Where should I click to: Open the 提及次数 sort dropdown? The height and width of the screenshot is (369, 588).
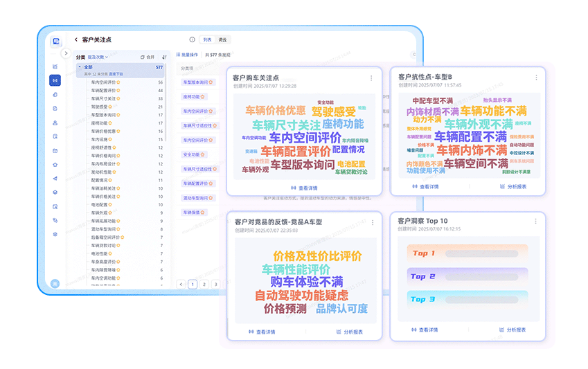click(x=98, y=57)
